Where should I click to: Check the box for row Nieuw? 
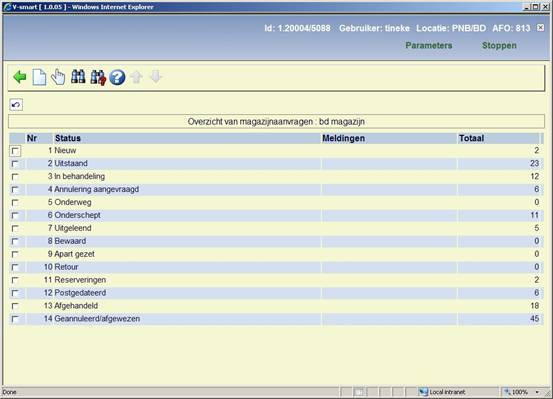pos(16,151)
